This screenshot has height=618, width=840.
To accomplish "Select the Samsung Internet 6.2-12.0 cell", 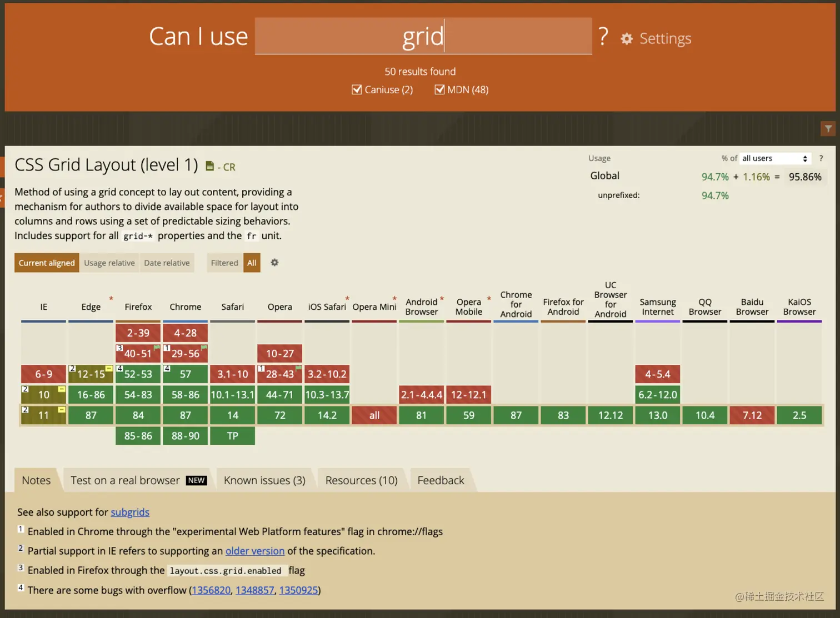I will (x=658, y=395).
